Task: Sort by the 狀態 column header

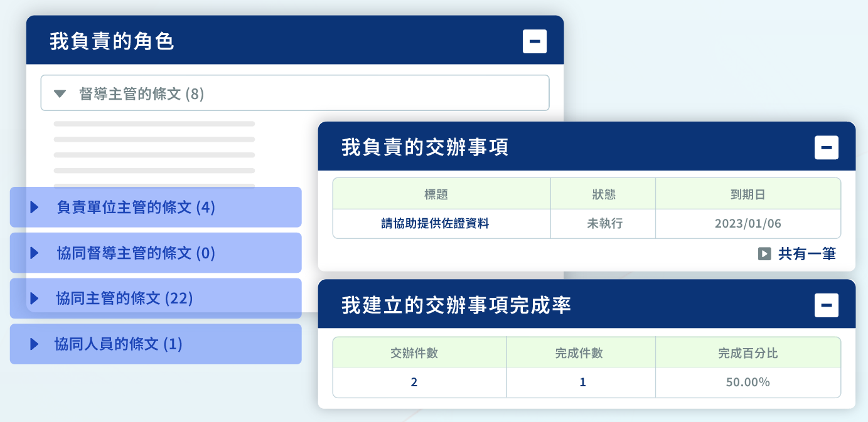Action: point(603,194)
